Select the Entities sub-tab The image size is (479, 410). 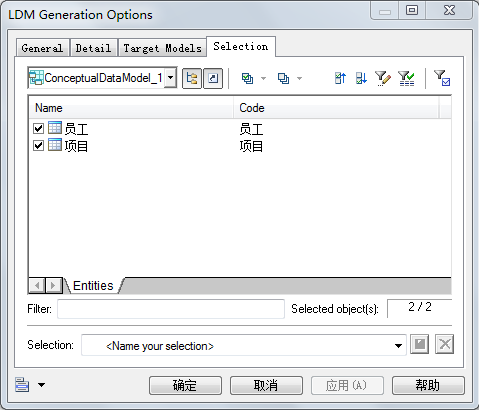click(x=93, y=286)
